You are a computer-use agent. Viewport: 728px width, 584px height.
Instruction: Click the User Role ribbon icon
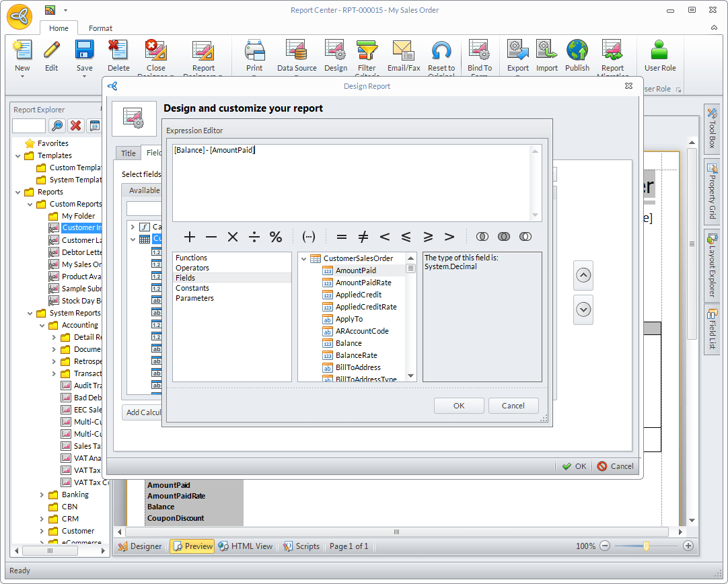click(659, 50)
